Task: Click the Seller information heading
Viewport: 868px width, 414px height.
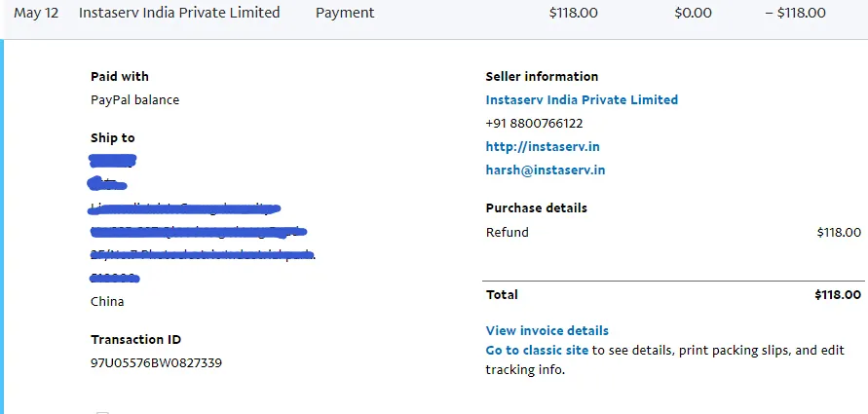Action: click(x=542, y=76)
